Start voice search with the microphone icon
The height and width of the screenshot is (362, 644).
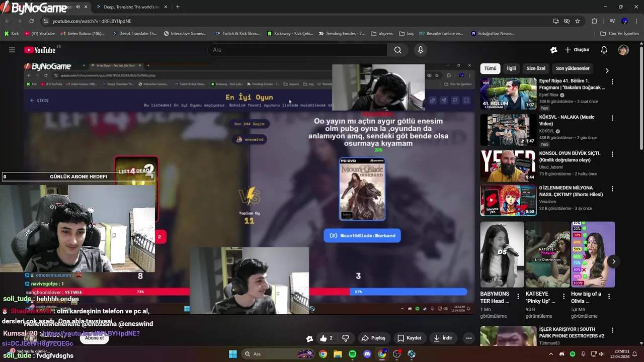click(x=421, y=50)
